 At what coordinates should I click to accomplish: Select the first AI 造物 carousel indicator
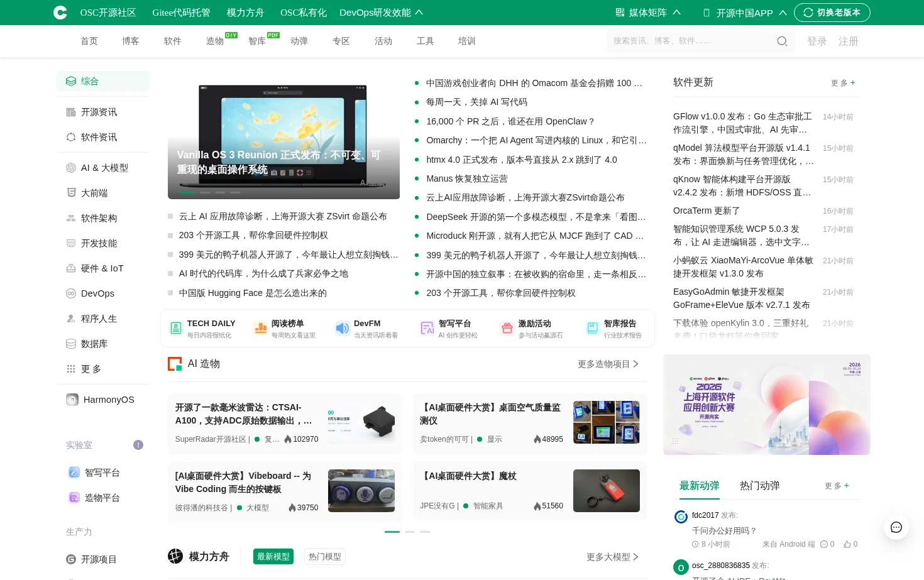click(392, 532)
